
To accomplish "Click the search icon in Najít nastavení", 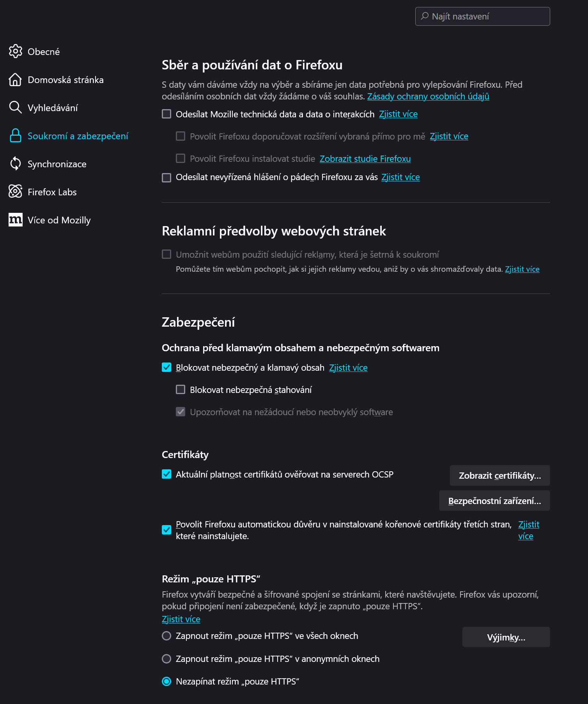I will coord(425,16).
